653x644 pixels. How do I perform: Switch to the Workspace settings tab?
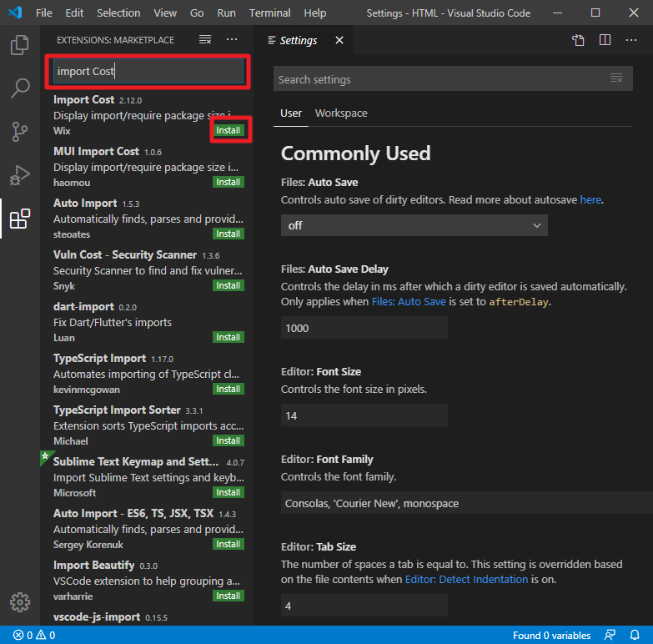(341, 113)
